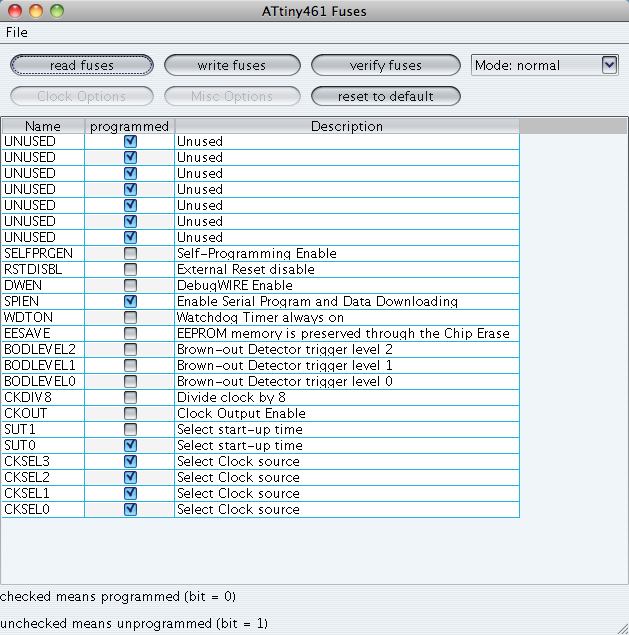Toggle the BODLEVEL0 checkbox
The height and width of the screenshot is (635, 629).
coord(130,381)
